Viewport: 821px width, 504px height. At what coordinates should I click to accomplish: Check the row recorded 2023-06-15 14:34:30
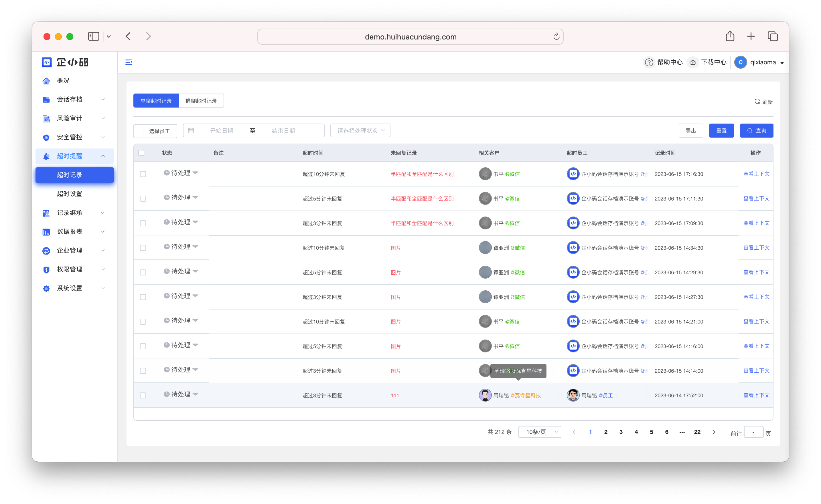click(x=143, y=248)
